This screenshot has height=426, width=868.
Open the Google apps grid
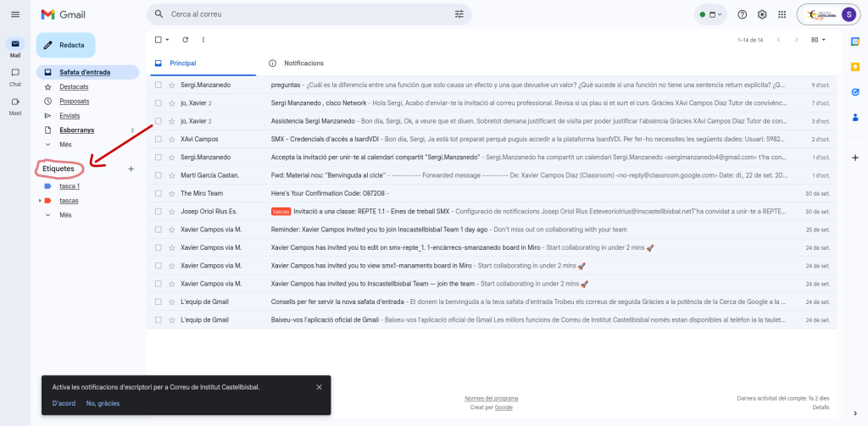(x=782, y=14)
